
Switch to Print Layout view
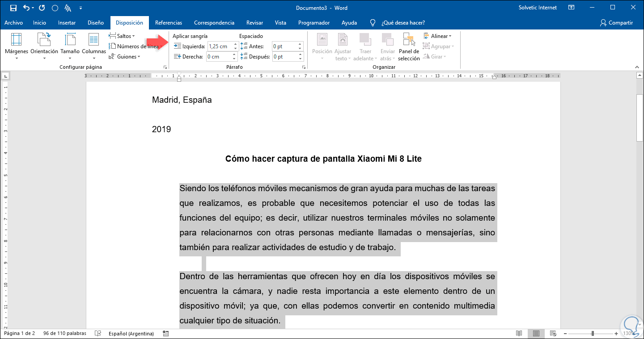tap(536, 334)
